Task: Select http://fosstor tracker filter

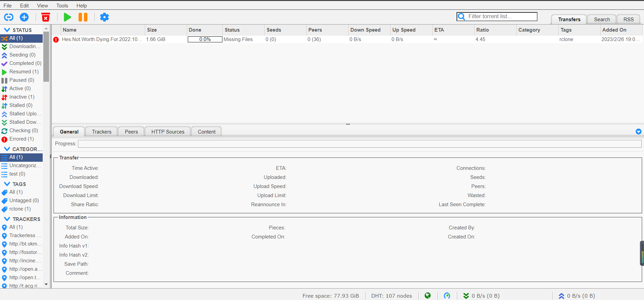Action: (22, 252)
